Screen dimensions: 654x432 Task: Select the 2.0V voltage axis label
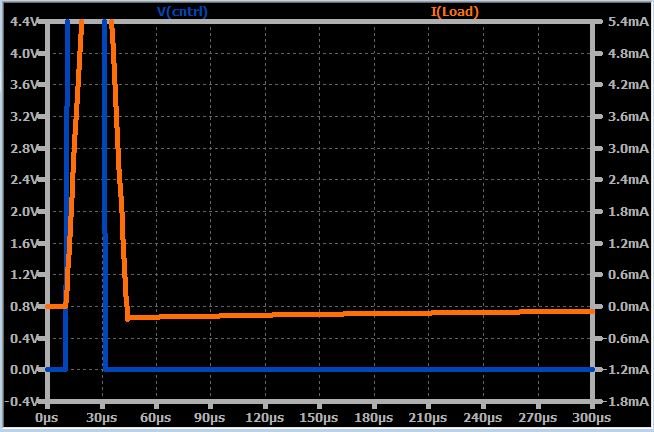click(x=22, y=211)
